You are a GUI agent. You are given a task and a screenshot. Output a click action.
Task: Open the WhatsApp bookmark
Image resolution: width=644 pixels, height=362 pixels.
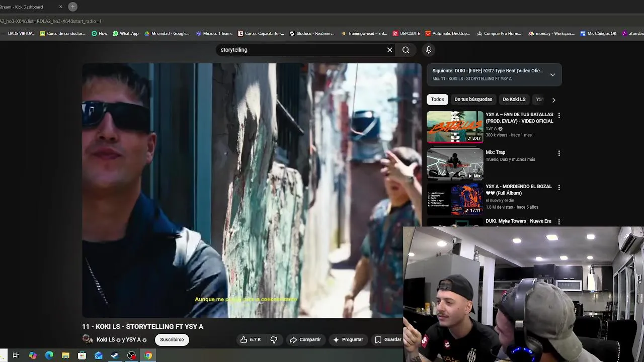point(126,34)
